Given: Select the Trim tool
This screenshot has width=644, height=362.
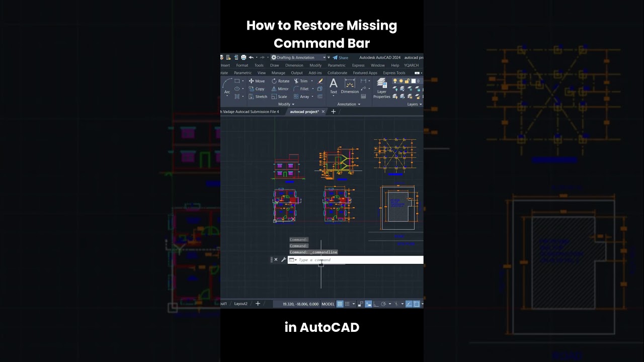Looking at the screenshot, I should tap(300, 81).
